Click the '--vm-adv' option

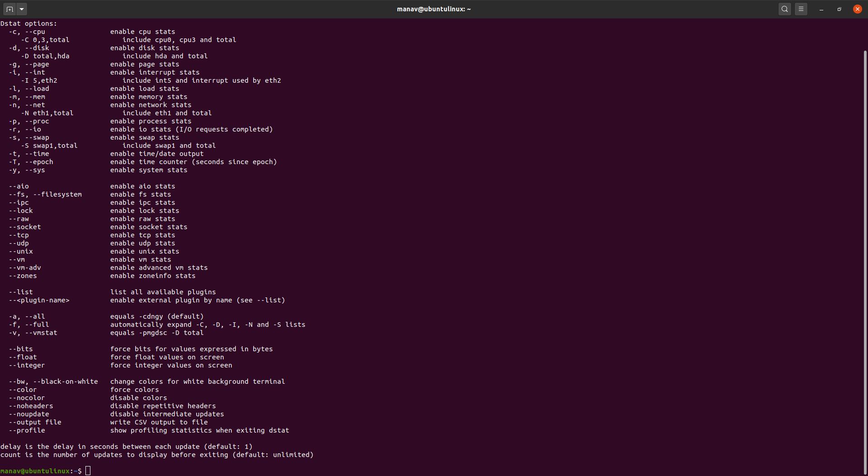click(25, 268)
